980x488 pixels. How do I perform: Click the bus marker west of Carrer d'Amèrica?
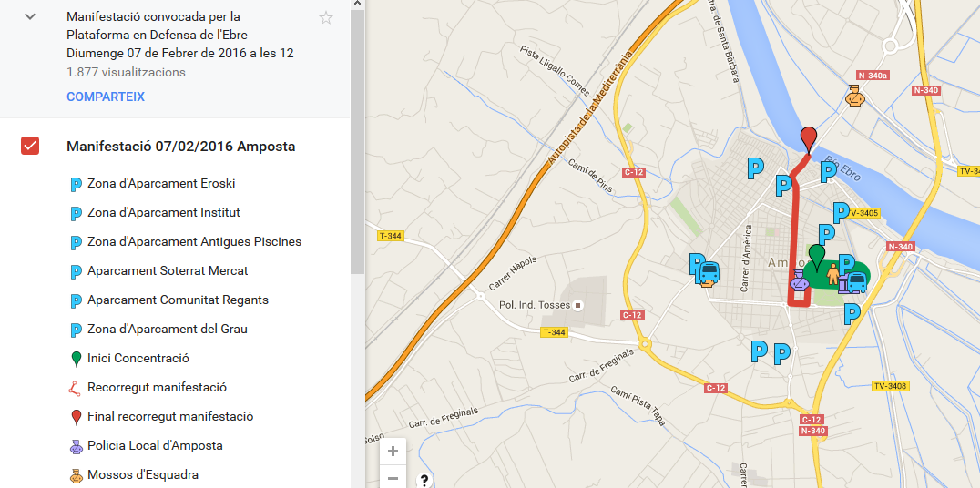click(710, 274)
